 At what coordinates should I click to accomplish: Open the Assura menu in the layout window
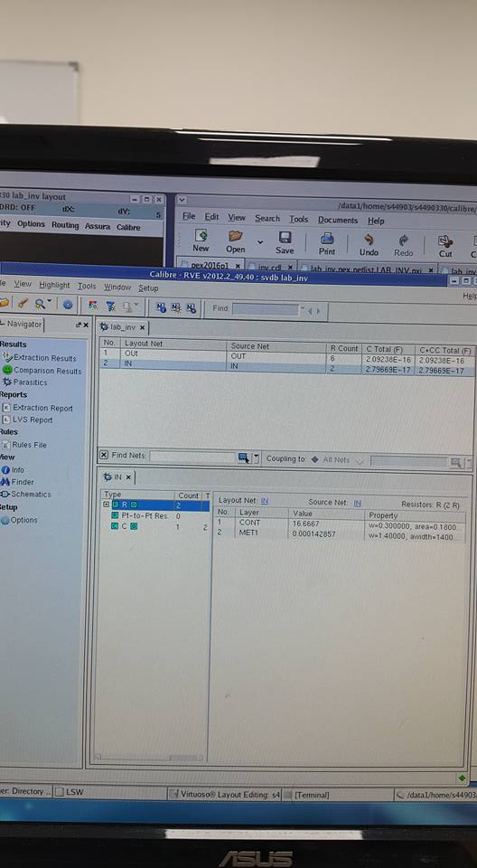[98, 226]
